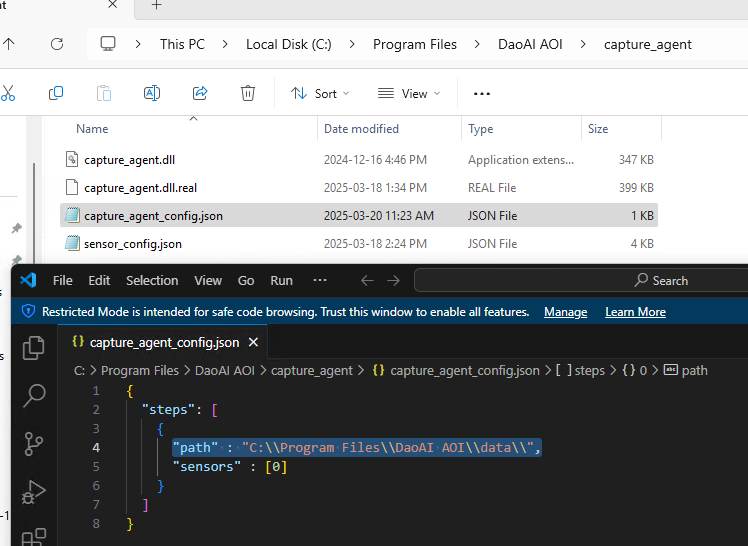
Task: Open the VS Code Search view icon
Action: click(x=34, y=395)
